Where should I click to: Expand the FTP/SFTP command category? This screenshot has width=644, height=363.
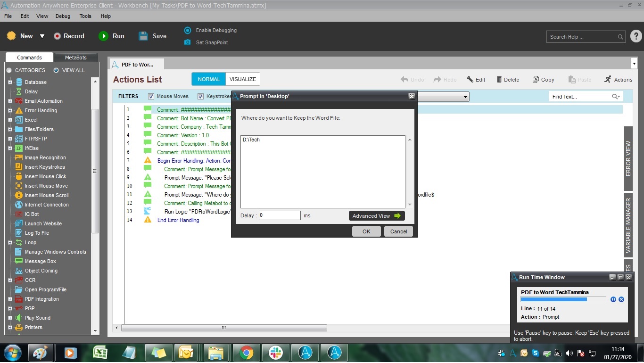point(10,139)
